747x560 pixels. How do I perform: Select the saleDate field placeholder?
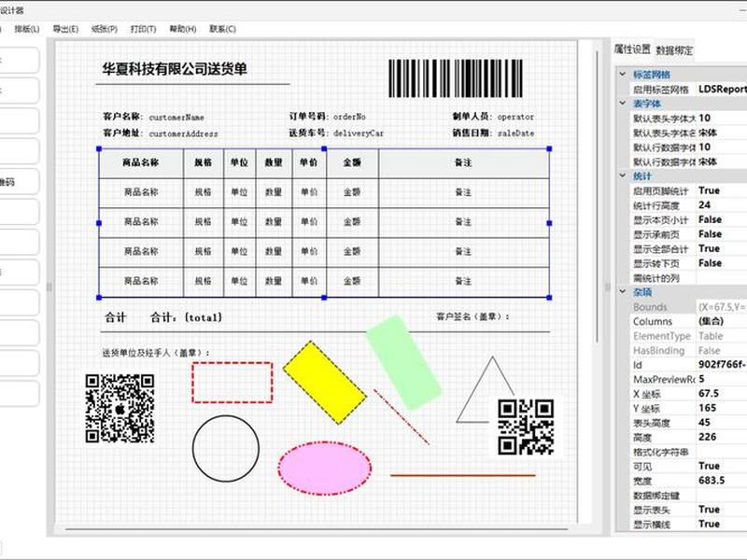(515, 133)
